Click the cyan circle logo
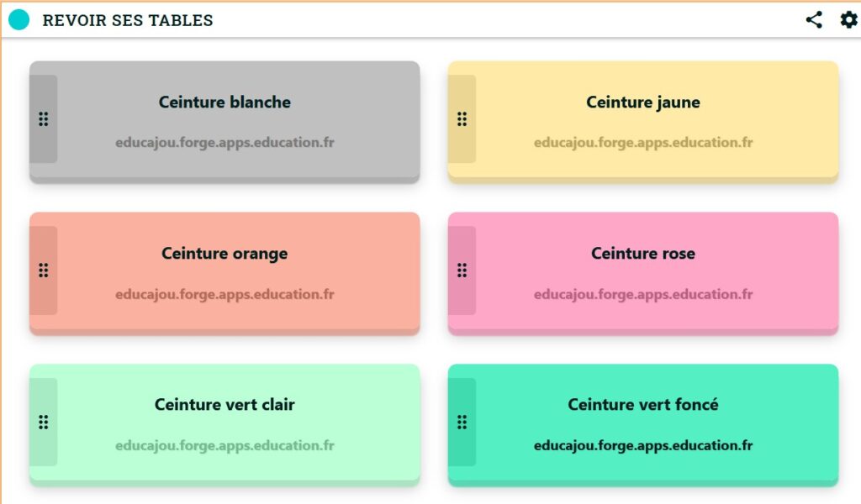Image resolution: width=861 pixels, height=504 pixels. [18, 20]
